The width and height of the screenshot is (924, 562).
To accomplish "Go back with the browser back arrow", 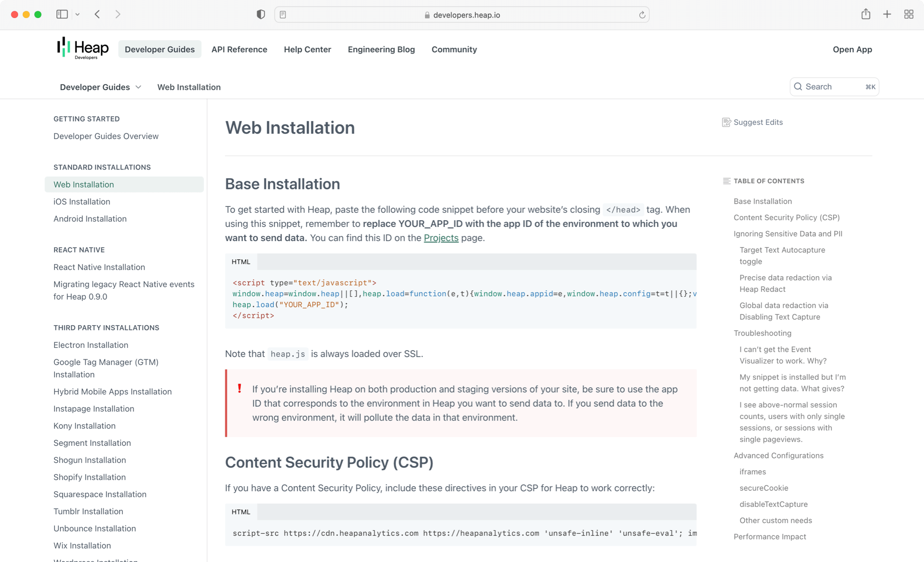I will [x=97, y=14].
